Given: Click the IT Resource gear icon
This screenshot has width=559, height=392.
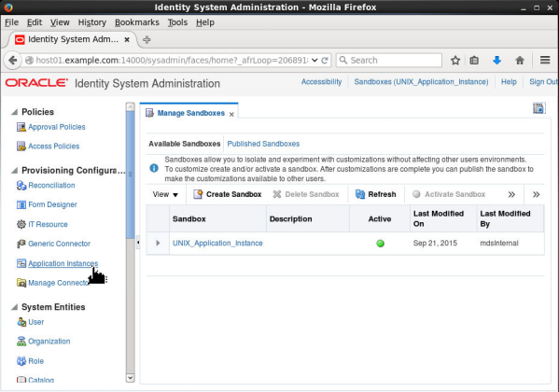Looking at the screenshot, I should [x=21, y=224].
